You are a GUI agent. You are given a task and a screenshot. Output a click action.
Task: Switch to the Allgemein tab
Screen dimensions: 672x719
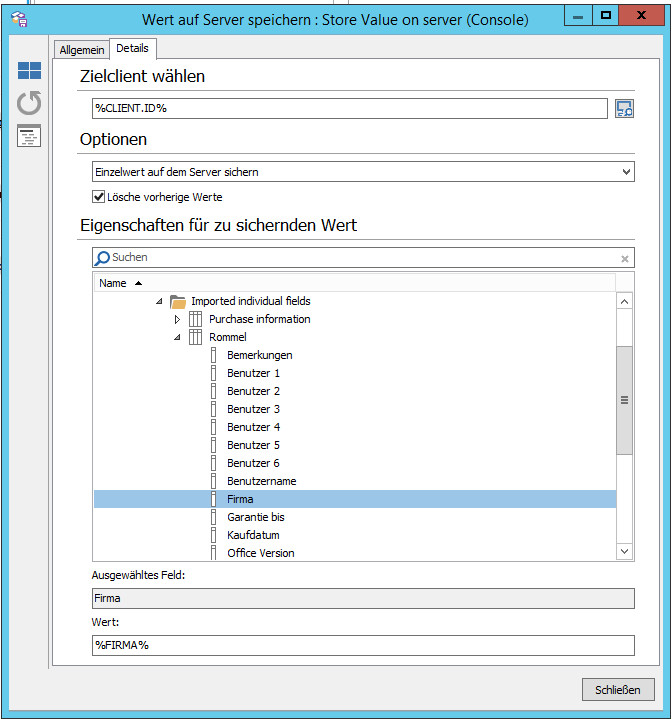click(x=81, y=49)
